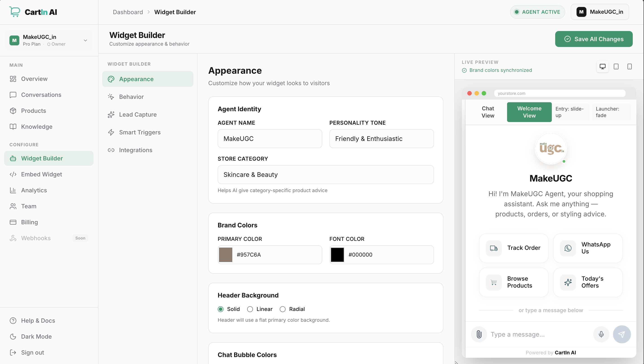The width and height of the screenshot is (644, 364).
Task: Switch to mobile preview icon
Action: coord(629,67)
